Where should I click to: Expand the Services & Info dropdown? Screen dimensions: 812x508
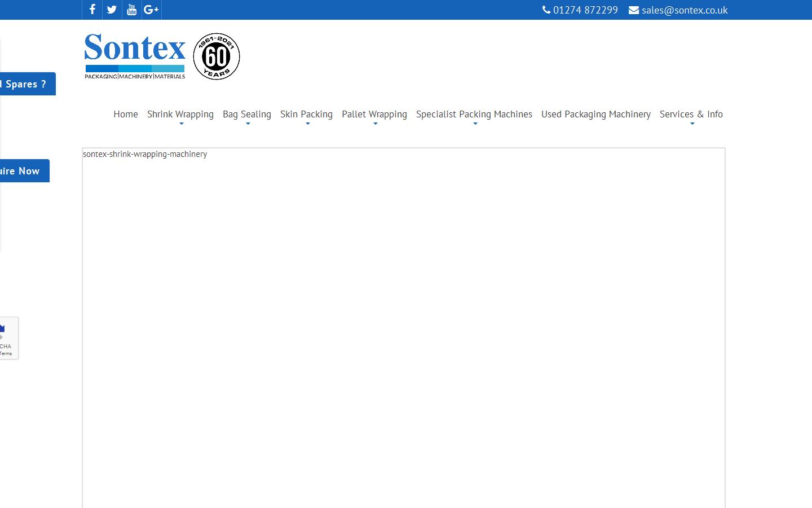pos(691,123)
